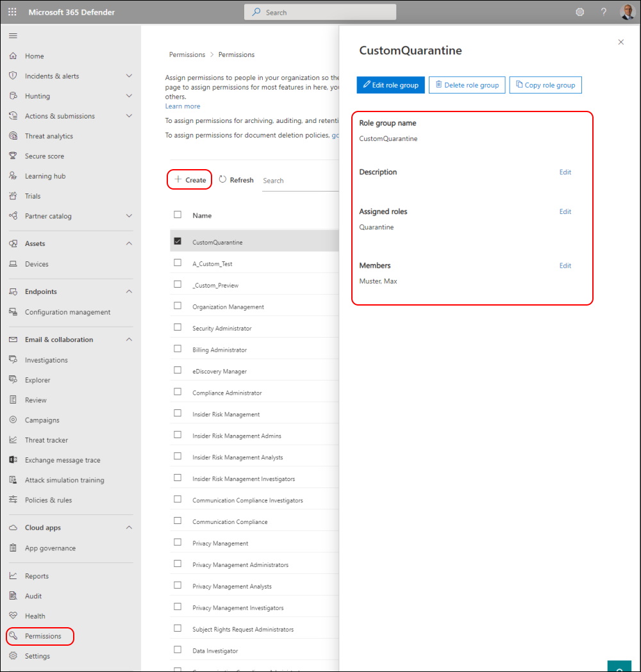Click the Attack simulation training icon
Image resolution: width=641 pixels, height=672 pixels.
tap(13, 480)
